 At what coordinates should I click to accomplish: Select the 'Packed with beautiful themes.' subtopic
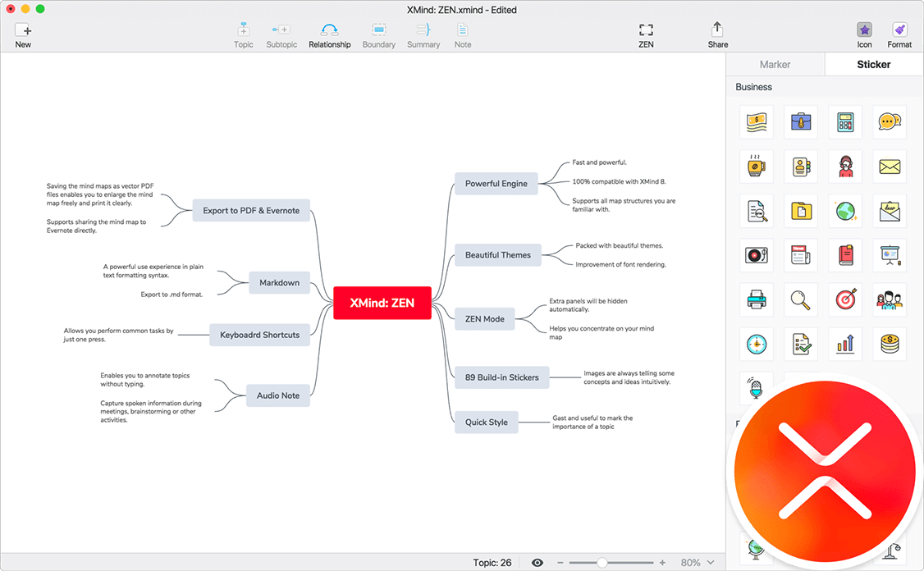click(620, 245)
